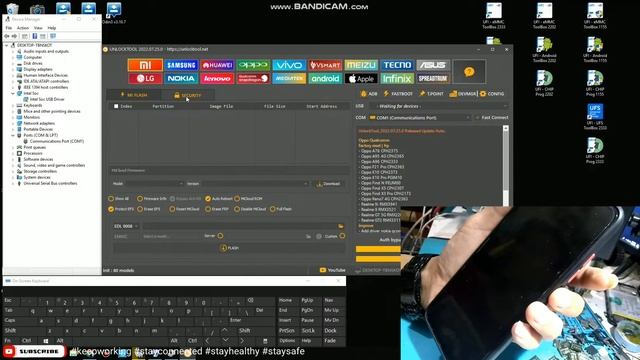Viewport: 640px width, 360px height.
Task: Click the T.POINT button
Action: coord(431,94)
